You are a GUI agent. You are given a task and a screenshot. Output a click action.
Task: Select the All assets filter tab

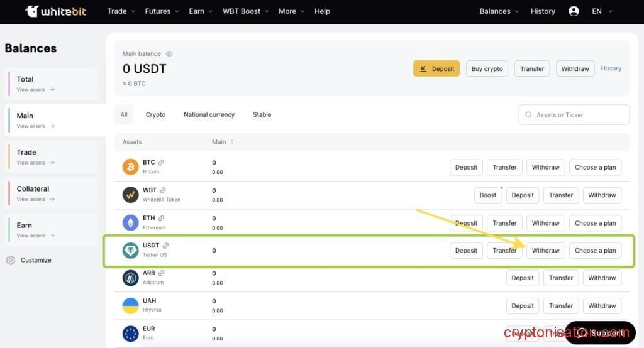(x=124, y=114)
